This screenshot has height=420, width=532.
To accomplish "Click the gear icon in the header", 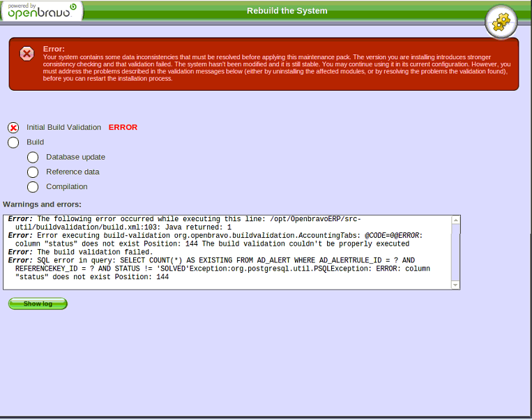I will click(501, 22).
